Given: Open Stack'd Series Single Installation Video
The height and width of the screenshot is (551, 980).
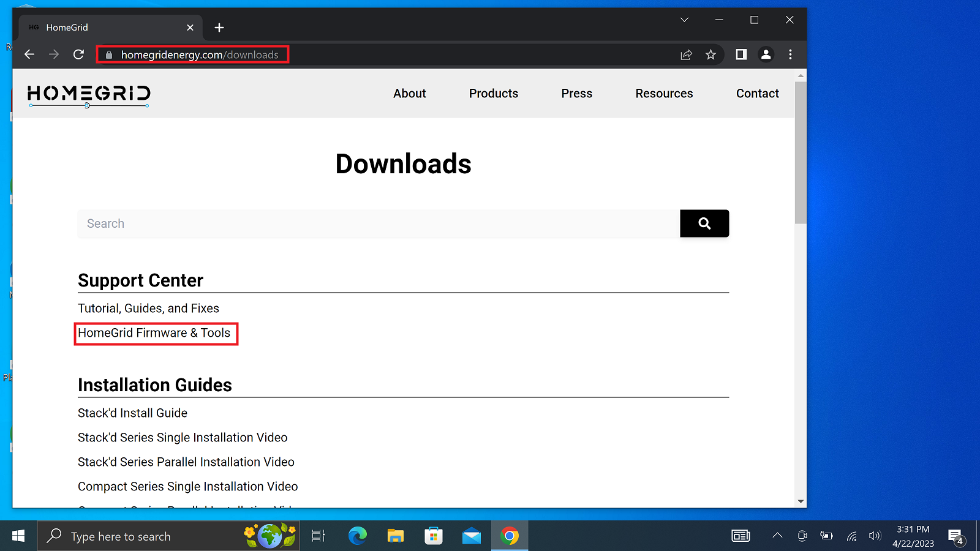Looking at the screenshot, I should click(183, 438).
